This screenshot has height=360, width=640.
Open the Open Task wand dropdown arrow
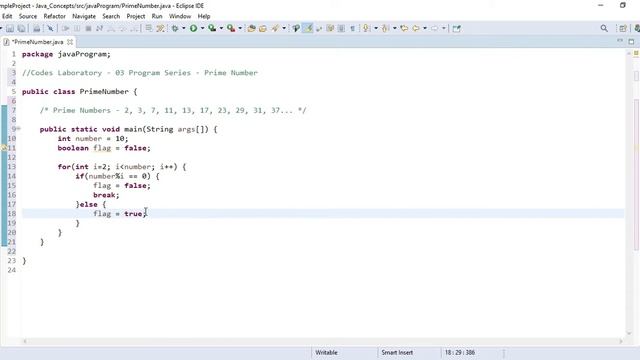(284, 28)
